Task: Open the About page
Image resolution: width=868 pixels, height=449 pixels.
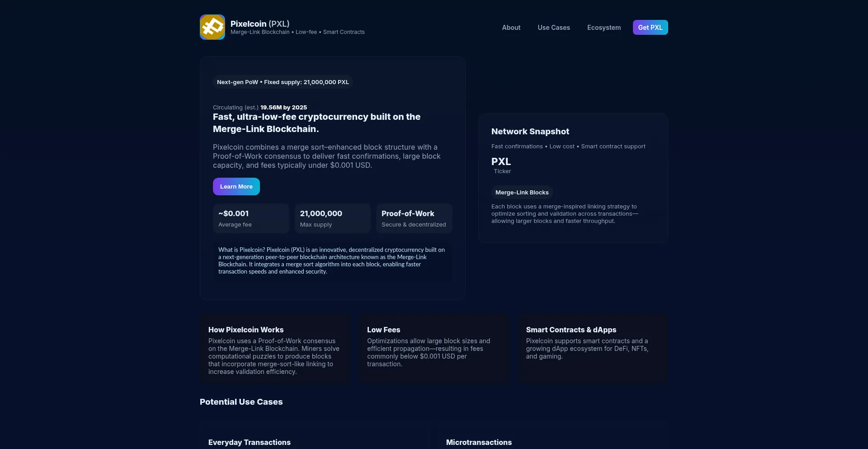Action: (511, 27)
